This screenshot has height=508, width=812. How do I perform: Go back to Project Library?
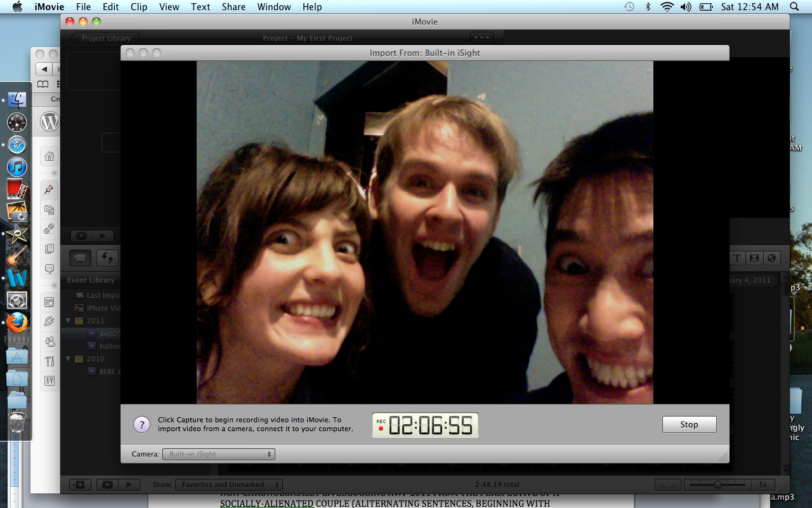coord(103,38)
